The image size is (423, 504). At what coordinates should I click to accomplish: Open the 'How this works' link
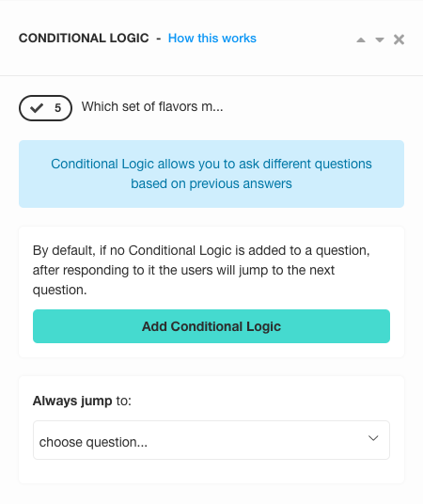point(212,39)
